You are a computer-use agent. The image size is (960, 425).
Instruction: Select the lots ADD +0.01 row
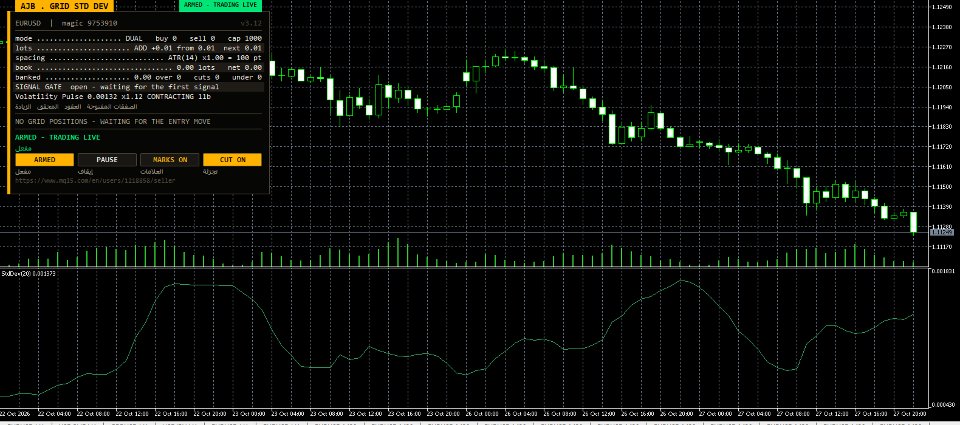(x=138, y=48)
